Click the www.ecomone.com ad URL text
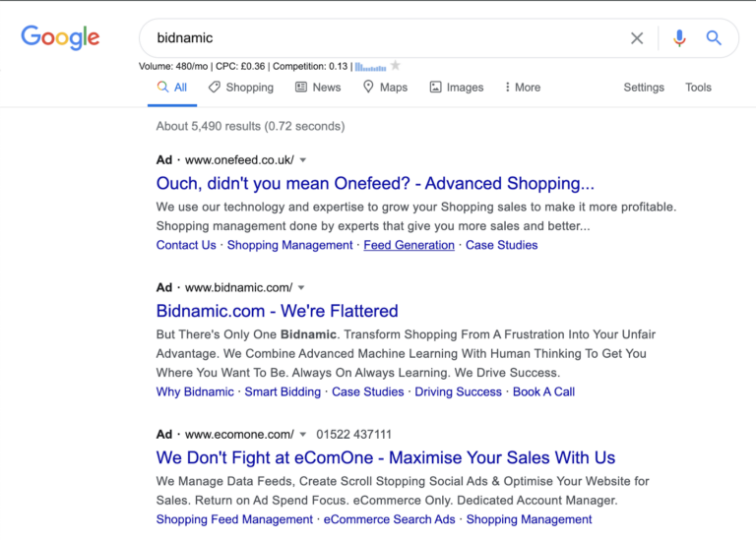This screenshot has width=756, height=540. pos(239,435)
